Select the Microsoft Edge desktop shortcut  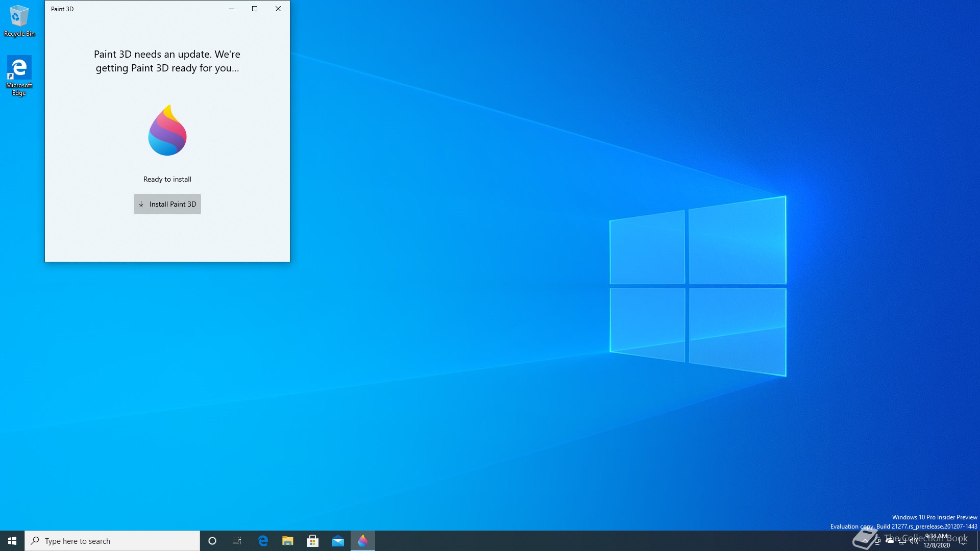(x=19, y=76)
